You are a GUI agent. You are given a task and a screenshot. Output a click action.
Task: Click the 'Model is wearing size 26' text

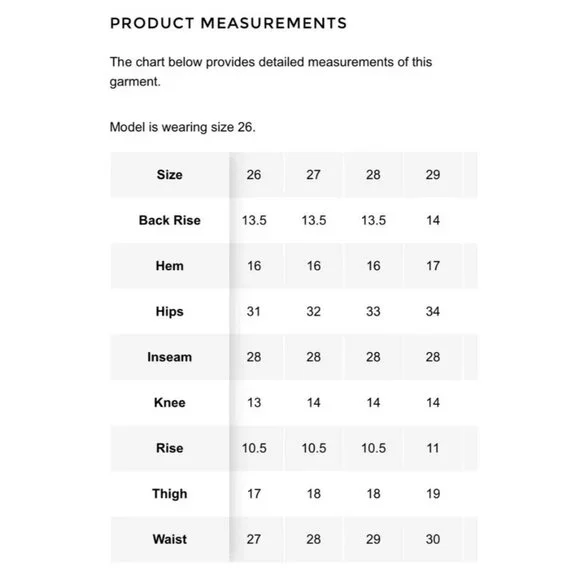(x=183, y=127)
